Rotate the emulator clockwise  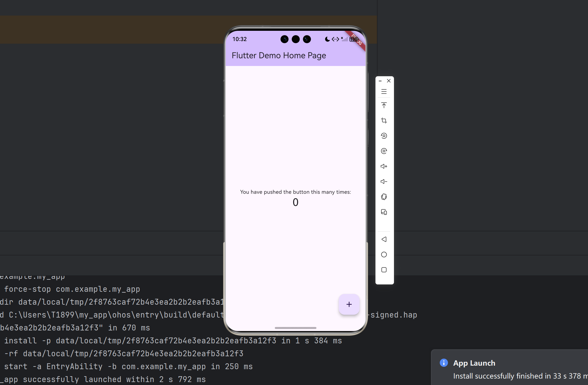click(x=384, y=151)
